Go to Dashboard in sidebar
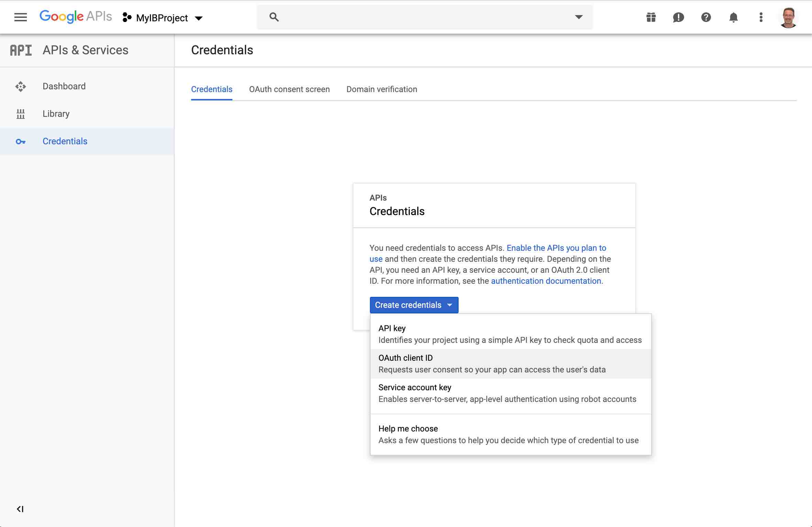 click(87, 86)
